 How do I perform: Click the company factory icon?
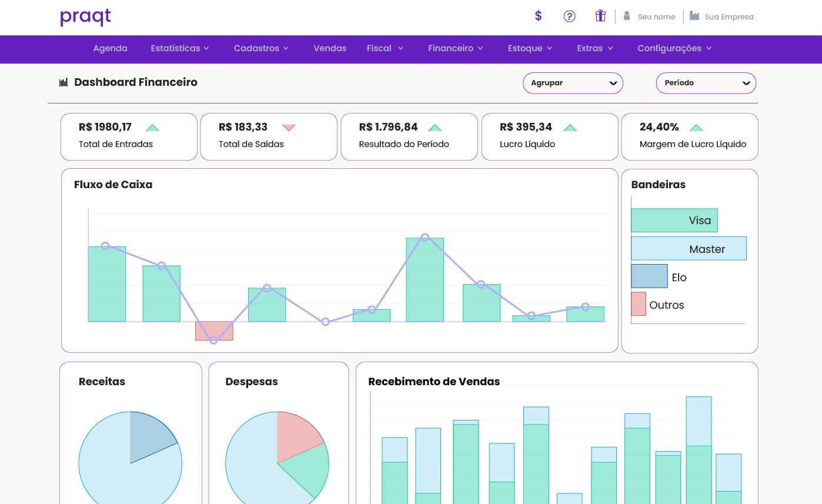[694, 16]
